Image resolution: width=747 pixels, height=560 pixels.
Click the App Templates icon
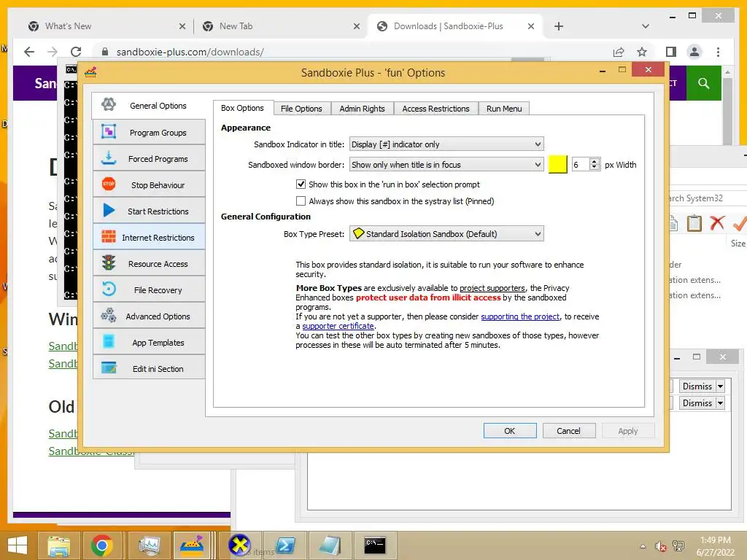pyautogui.click(x=109, y=341)
